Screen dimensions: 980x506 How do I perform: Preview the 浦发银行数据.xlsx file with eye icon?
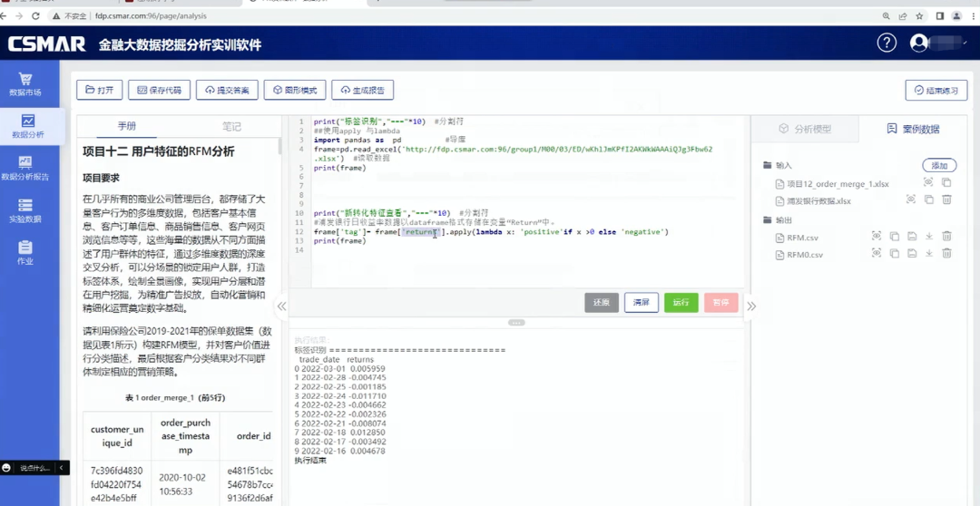(911, 199)
